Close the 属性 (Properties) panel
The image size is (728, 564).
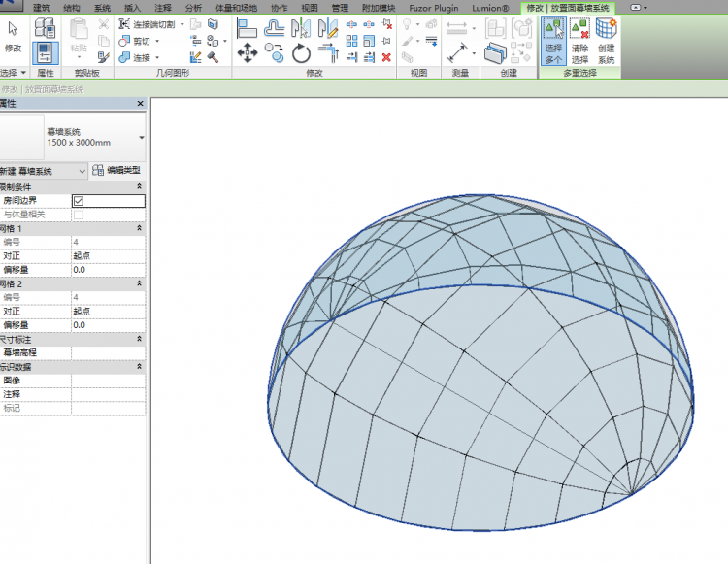point(140,103)
